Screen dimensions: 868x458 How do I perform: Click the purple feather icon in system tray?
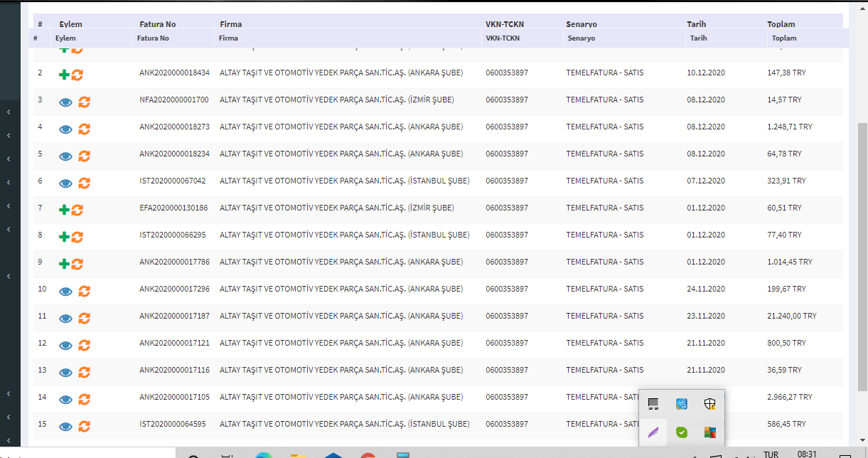(653, 432)
